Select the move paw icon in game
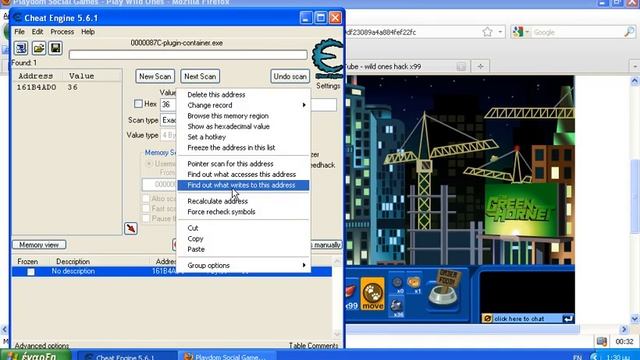Image resolution: width=640 pixels, height=360 pixels. point(372,293)
